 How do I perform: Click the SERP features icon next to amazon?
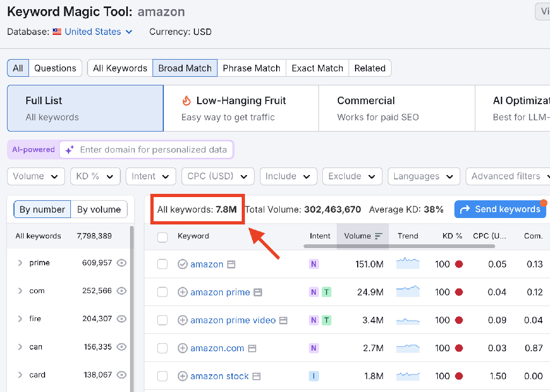pyautogui.click(x=231, y=264)
